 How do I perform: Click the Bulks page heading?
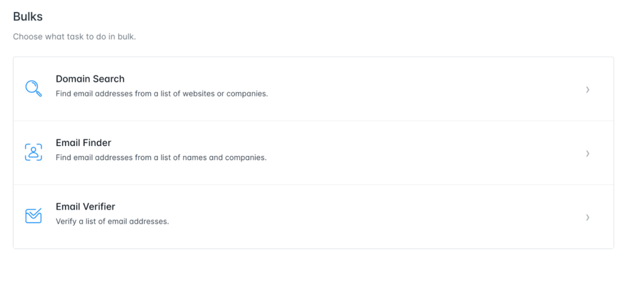[28, 17]
